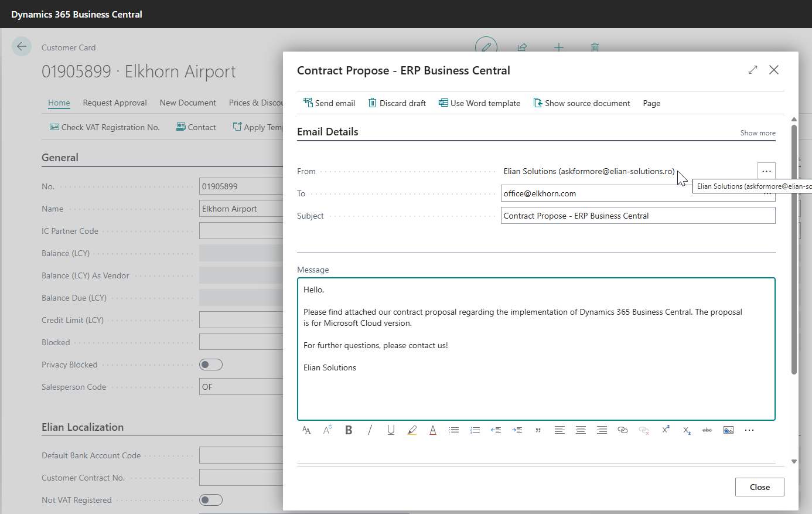Expand the email dialog to full screen
The image size is (812, 514).
753,70
